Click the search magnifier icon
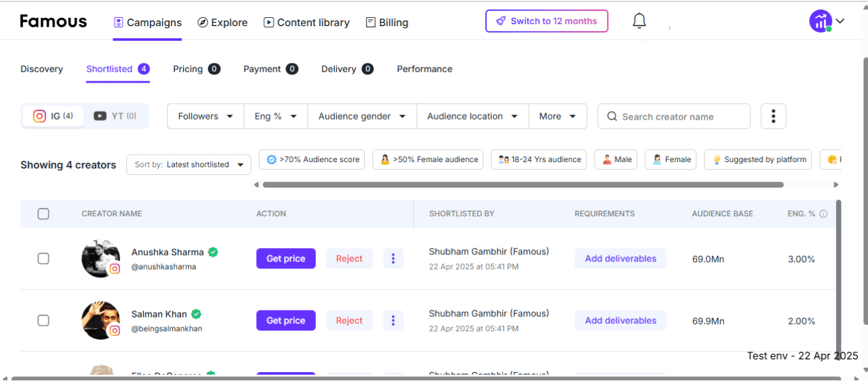Image resolution: width=868 pixels, height=381 pixels. [x=612, y=116]
